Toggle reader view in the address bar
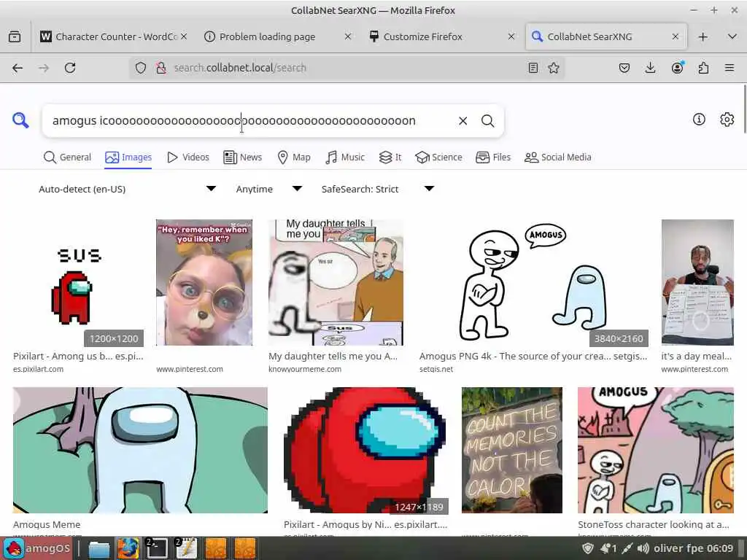The width and height of the screenshot is (747, 560). [x=533, y=68]
